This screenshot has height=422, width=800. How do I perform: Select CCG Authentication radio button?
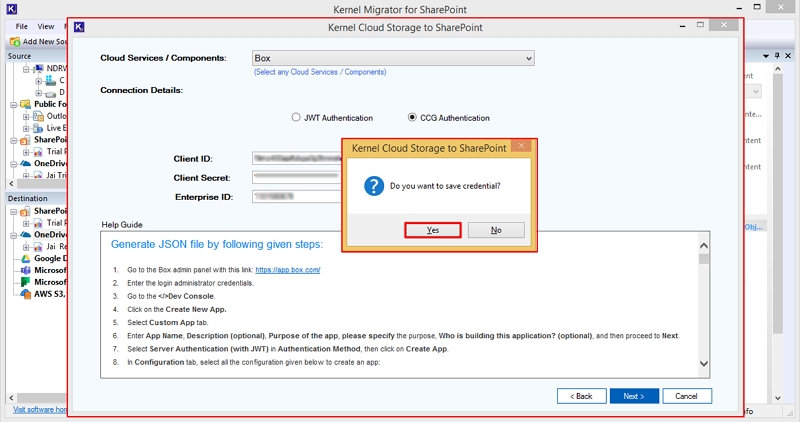pos(412,117)
